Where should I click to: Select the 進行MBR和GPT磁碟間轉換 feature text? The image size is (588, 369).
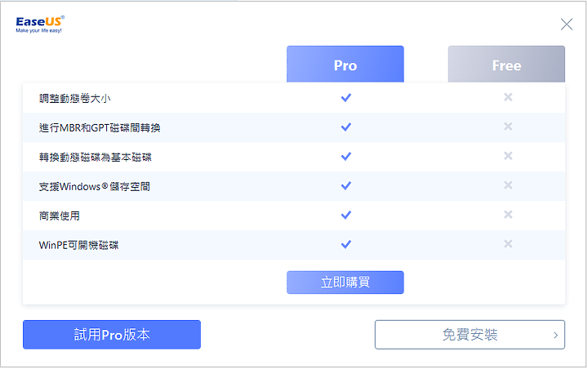100,128
